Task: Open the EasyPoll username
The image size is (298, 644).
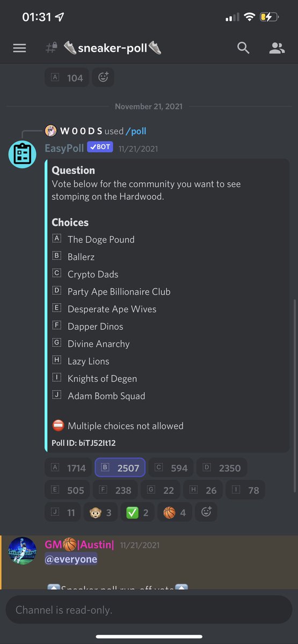Action: (x=64, y=148)
